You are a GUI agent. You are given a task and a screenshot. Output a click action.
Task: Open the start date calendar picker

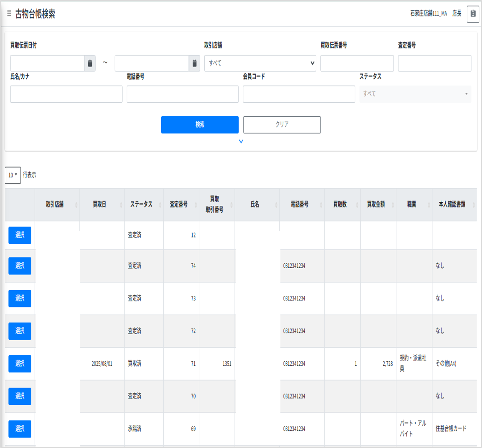[90, 63]
